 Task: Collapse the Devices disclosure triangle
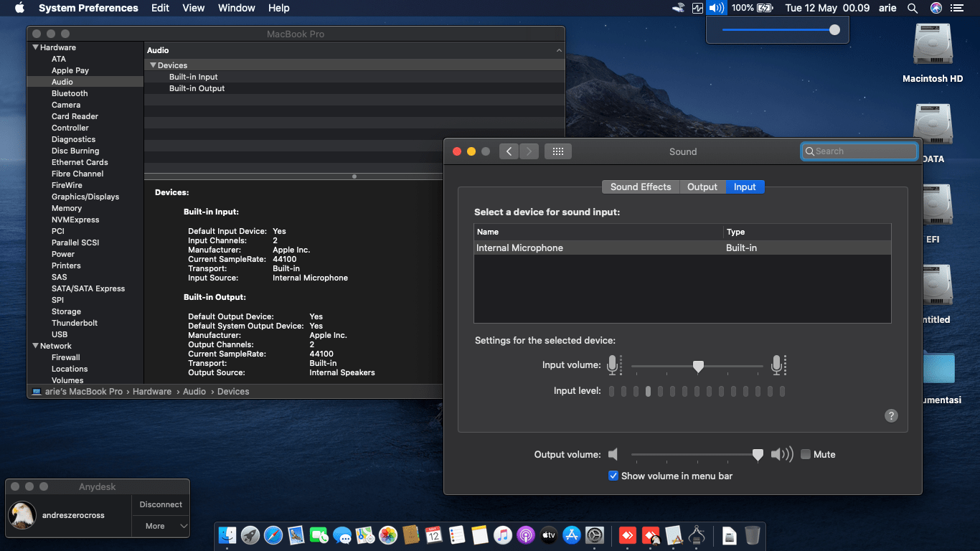click(x=153, y=65)
